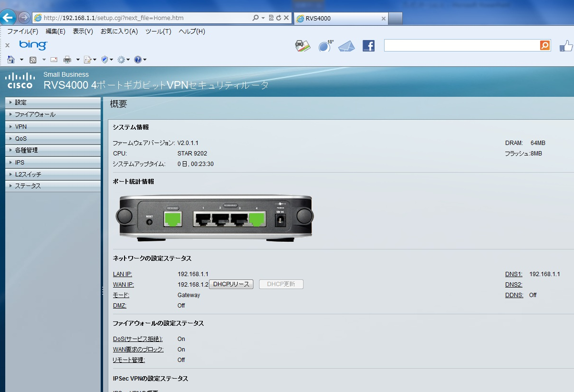The width and height of the screenshot is (574, 392).
Task: Expand the L2スイッチ sidebar section
Action: [x=53, y=175]
